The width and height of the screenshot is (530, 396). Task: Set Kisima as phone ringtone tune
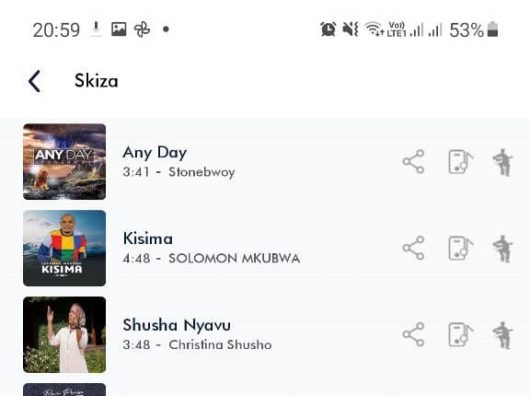point(460,248)
